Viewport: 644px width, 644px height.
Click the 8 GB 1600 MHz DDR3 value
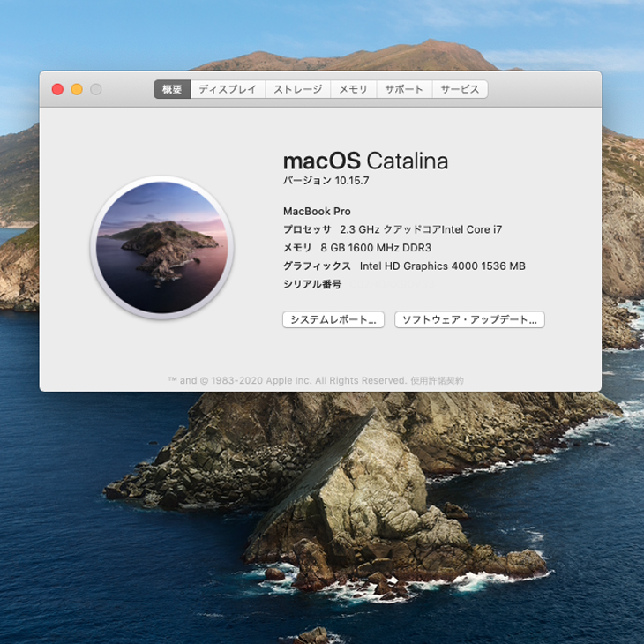click(376, 248)
